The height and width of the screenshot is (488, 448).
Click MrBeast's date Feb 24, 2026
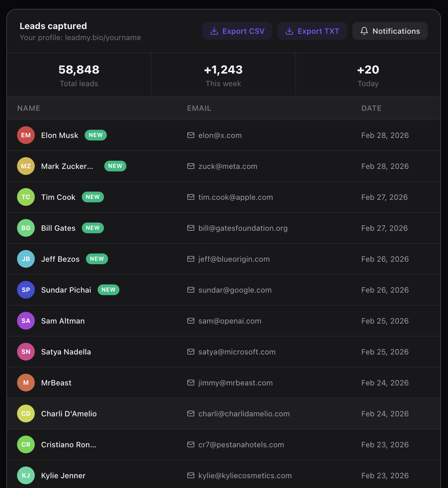[x=385, y=383]
